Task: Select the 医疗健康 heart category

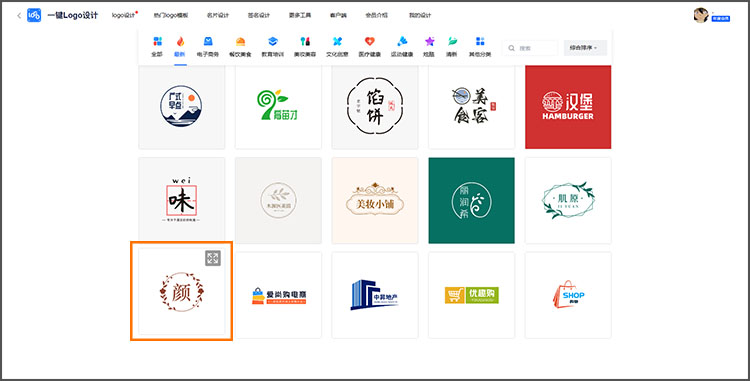Action: [x=370, y=41]
